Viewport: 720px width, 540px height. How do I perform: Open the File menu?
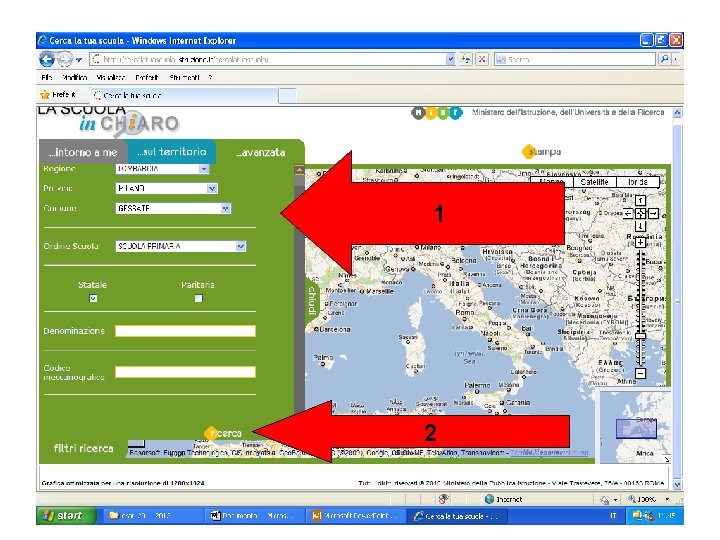46,78
